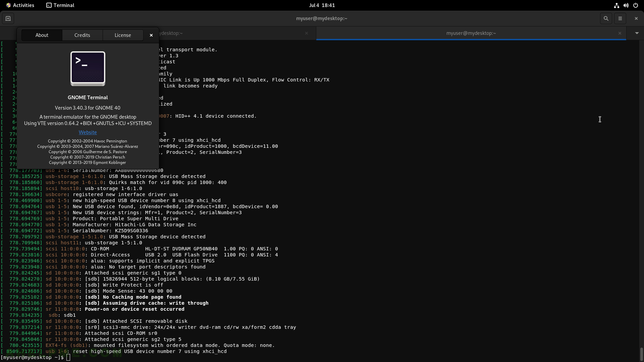The width and height of the screenshot is (644, 362).
Task: Switch to the About tab in the dialog
Action: (x=42, y=35)
